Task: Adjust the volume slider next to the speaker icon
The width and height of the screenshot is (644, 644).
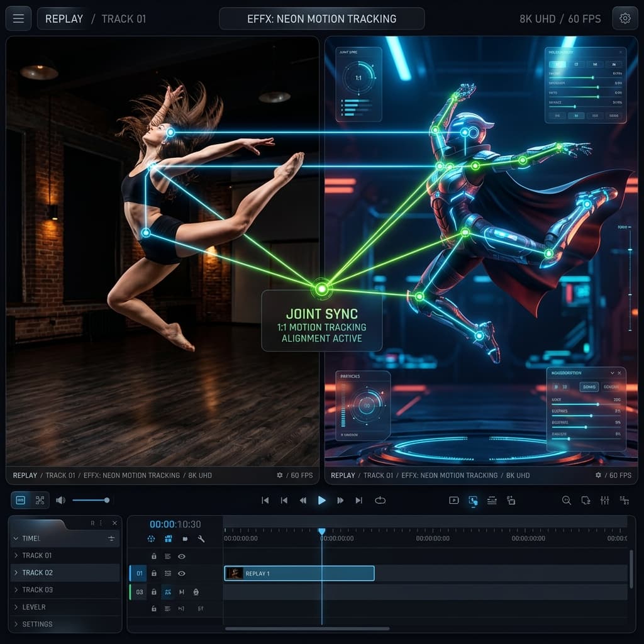Action: click(x=91, y=501)
